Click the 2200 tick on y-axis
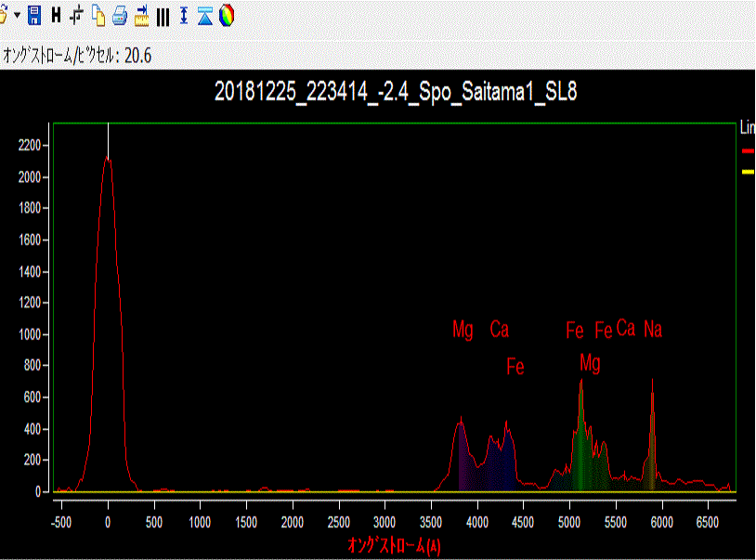Image resolution: width=756 pixels, height=560 pixels. (30, 145)
